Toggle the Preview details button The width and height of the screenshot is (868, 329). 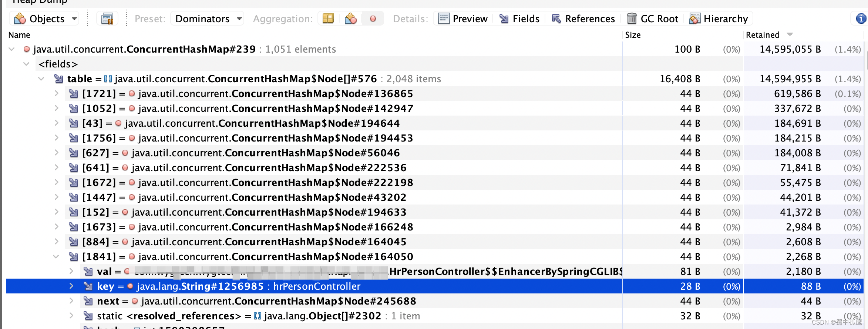(x=463, y=19)
